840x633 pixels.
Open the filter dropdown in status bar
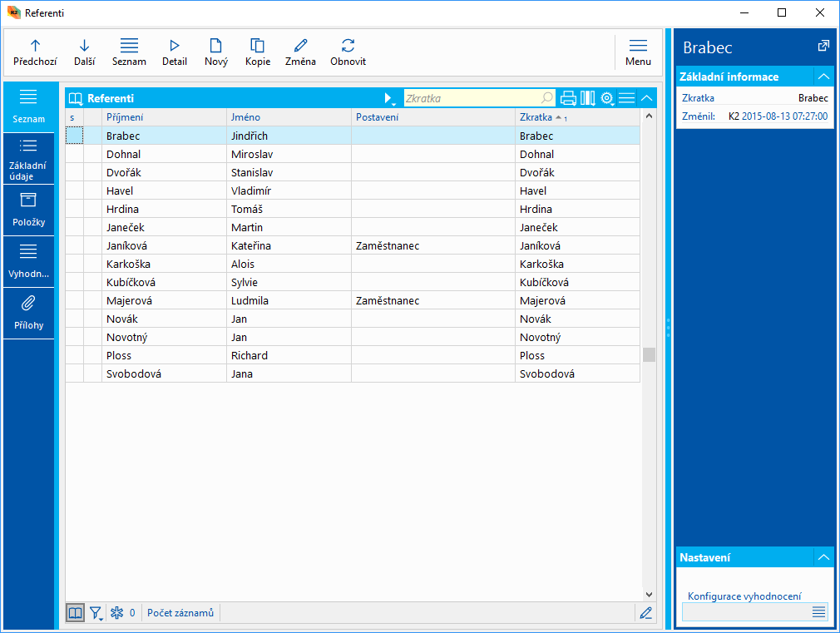coord(96,613)
